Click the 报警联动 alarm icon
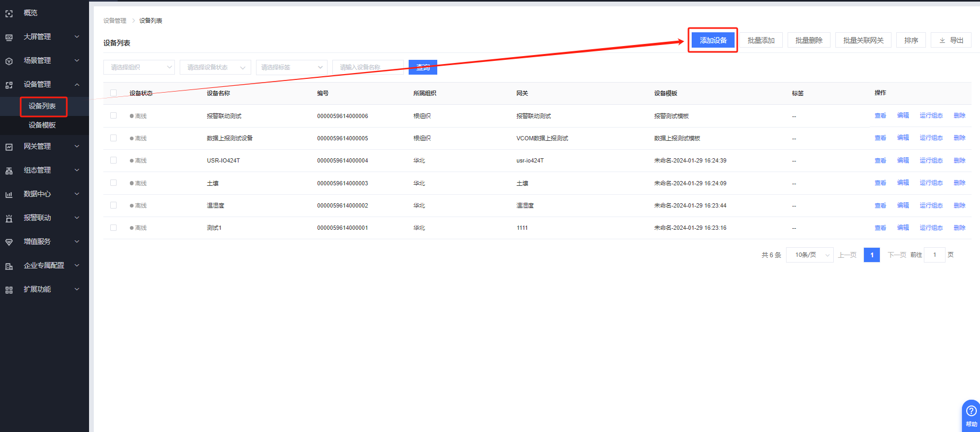This screenshot has width=980, height=432. [9, 218]
